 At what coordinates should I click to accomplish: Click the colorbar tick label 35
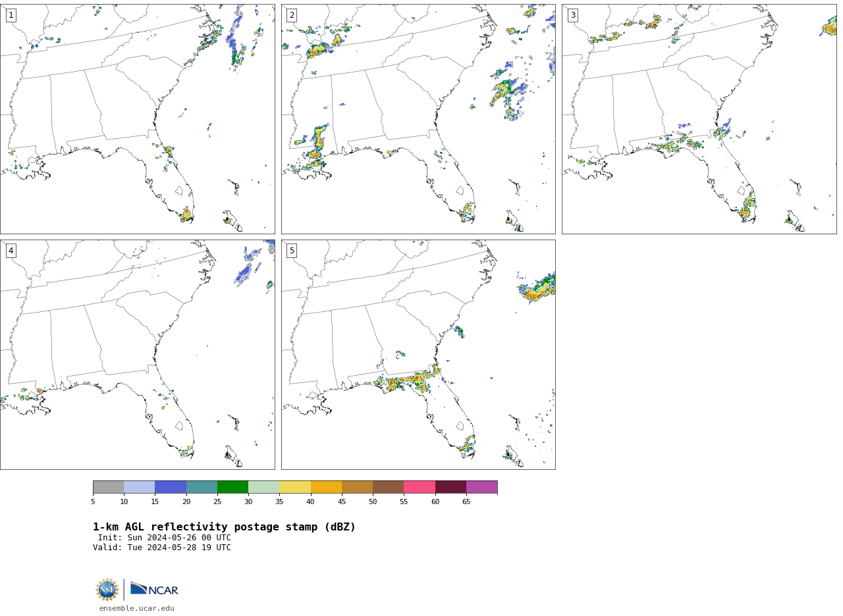pos(279,502)
